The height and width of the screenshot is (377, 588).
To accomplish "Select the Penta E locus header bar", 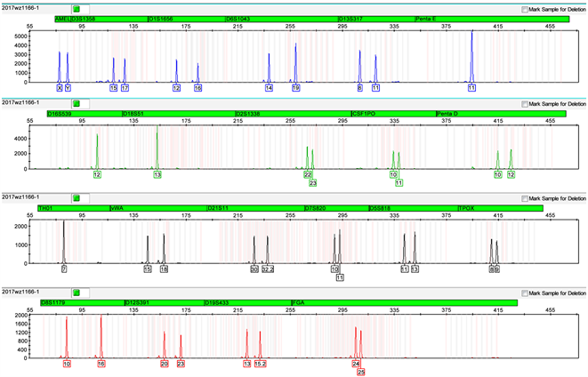I will click(x=490, y=18).
